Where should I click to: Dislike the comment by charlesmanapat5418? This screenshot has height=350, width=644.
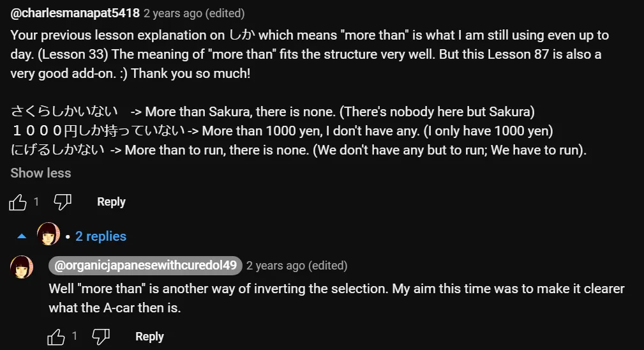tap(62, 202)
